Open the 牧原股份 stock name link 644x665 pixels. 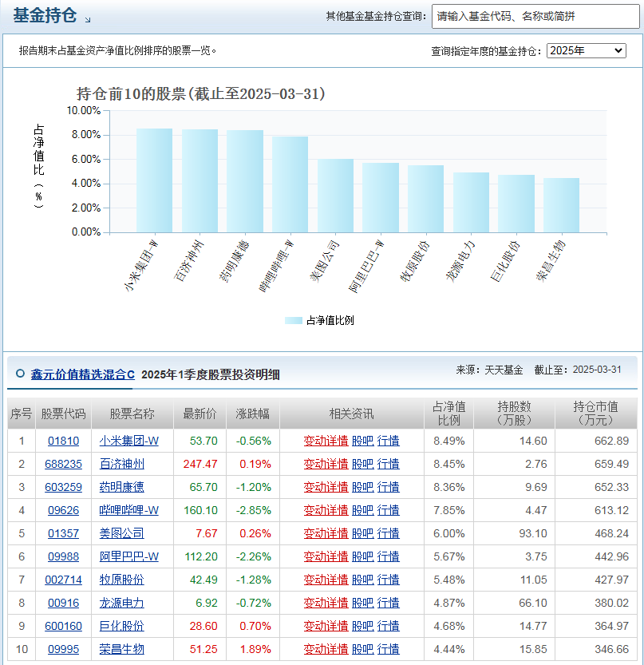click(x=121, y=580)
